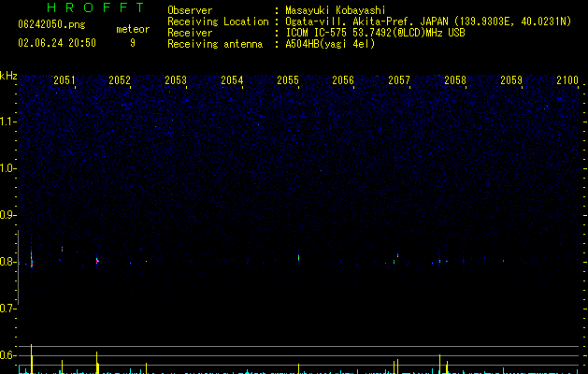Click the 'Receiving Location' label
Viewport: 588px width, 374px height.
point(218,22)
